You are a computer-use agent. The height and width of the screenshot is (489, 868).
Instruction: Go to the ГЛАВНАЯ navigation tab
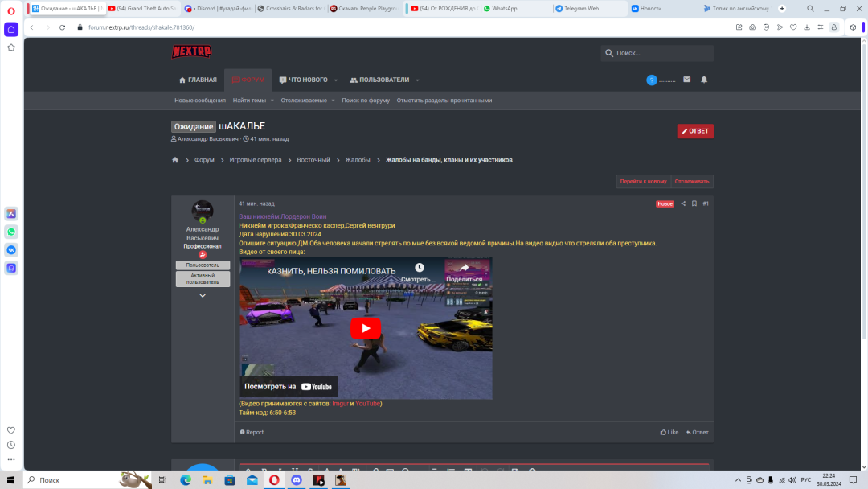click(198, 80)
